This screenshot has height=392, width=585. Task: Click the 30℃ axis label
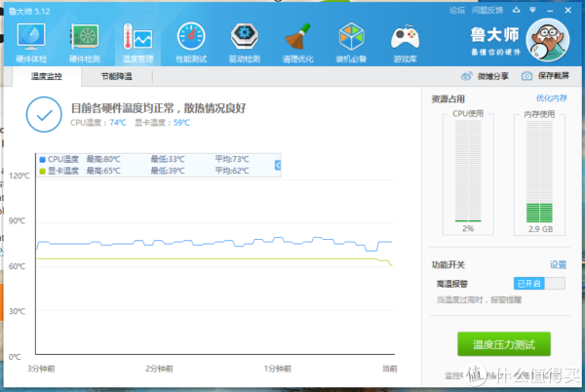(x=18, y=311)
